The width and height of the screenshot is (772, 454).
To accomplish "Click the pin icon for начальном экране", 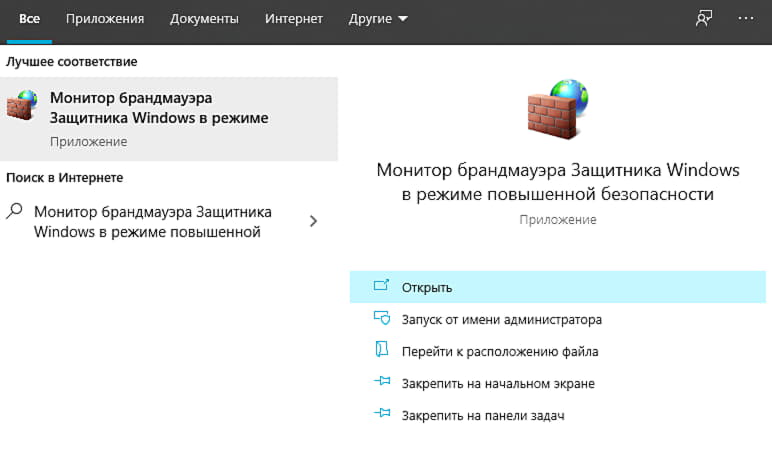I will (x=382, y=381).
